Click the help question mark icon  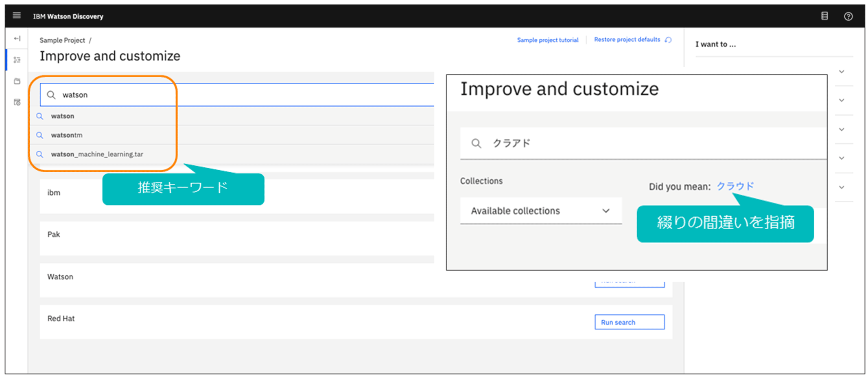click(848, 16)
